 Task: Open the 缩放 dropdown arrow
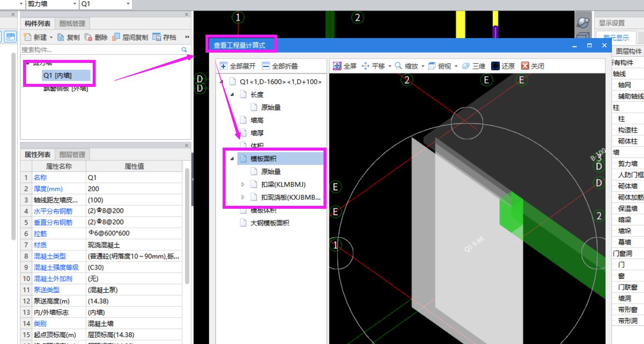[x=422, y=66]
